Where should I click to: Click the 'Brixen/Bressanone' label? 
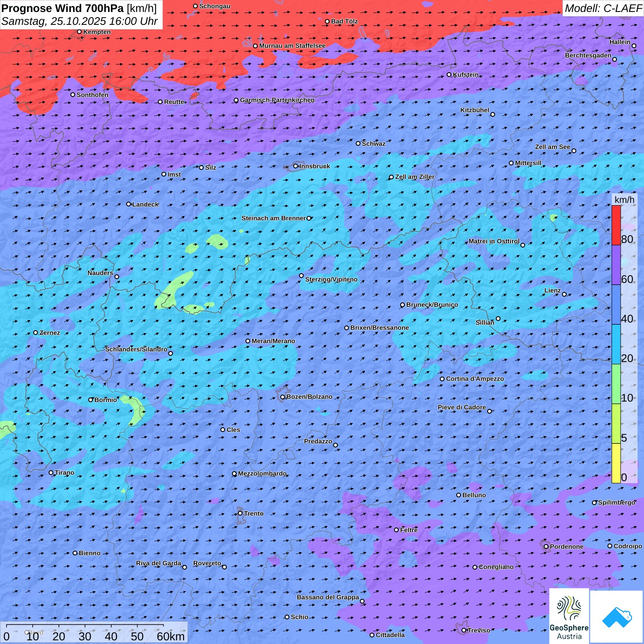pos(379,328)
